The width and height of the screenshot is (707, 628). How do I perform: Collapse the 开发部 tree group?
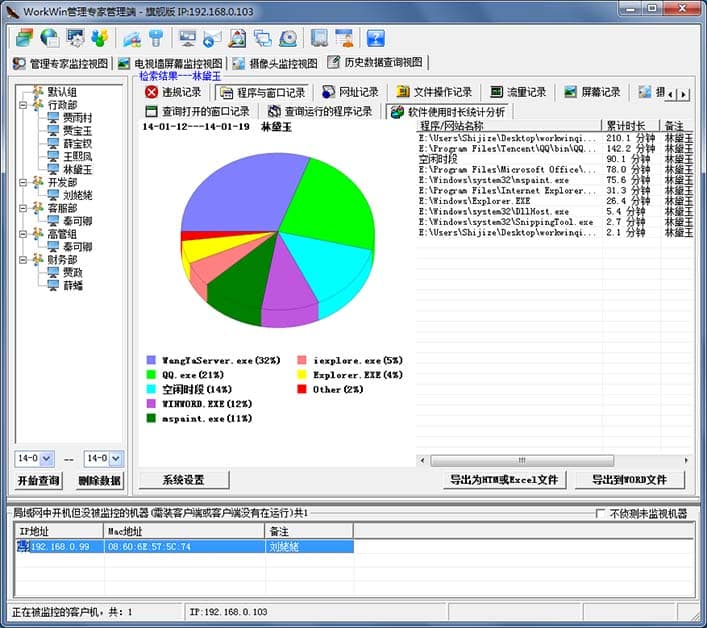tap(23, 183)
